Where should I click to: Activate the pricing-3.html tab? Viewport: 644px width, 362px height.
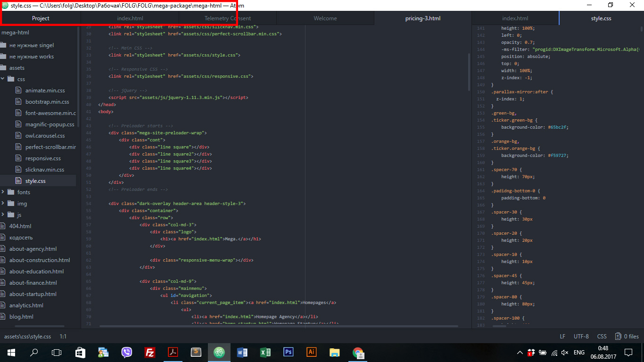(x=423, y=18)
